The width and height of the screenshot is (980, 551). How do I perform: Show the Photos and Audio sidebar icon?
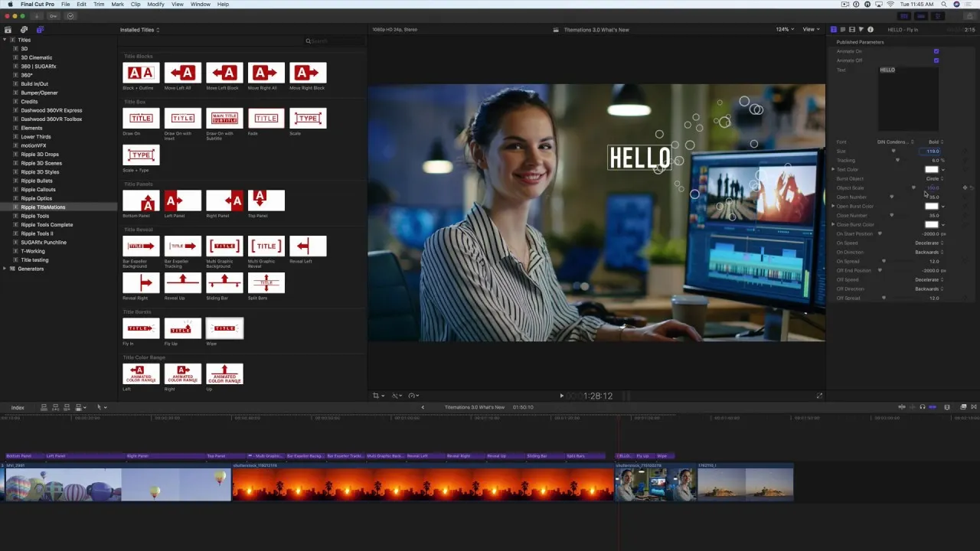pos(24,30)
